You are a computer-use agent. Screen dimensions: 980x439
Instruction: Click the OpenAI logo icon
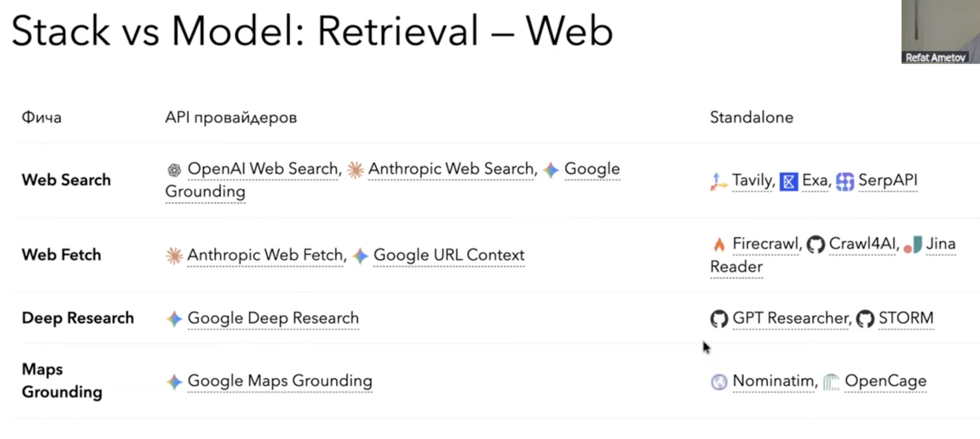coord(174,170)
